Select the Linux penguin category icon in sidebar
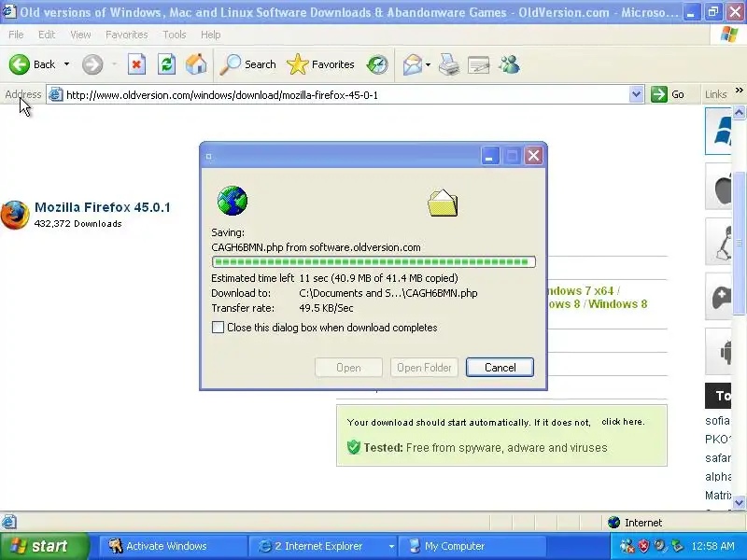Screen dimensions: 747x560 click(x=719, y=242)
